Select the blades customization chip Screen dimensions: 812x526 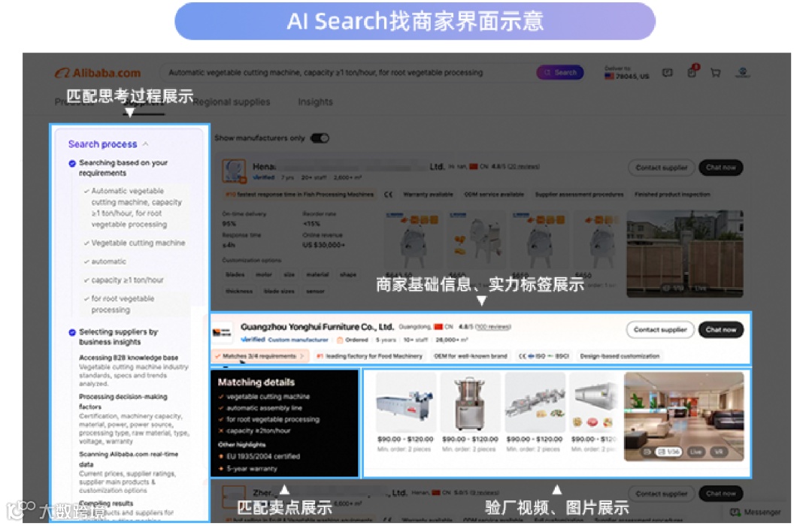pos(235,274)
